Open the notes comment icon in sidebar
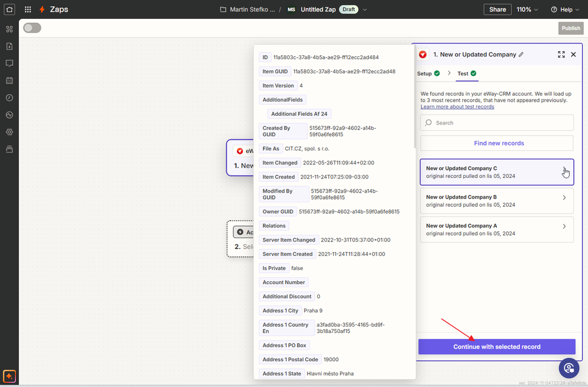 [x=9, y=63]
